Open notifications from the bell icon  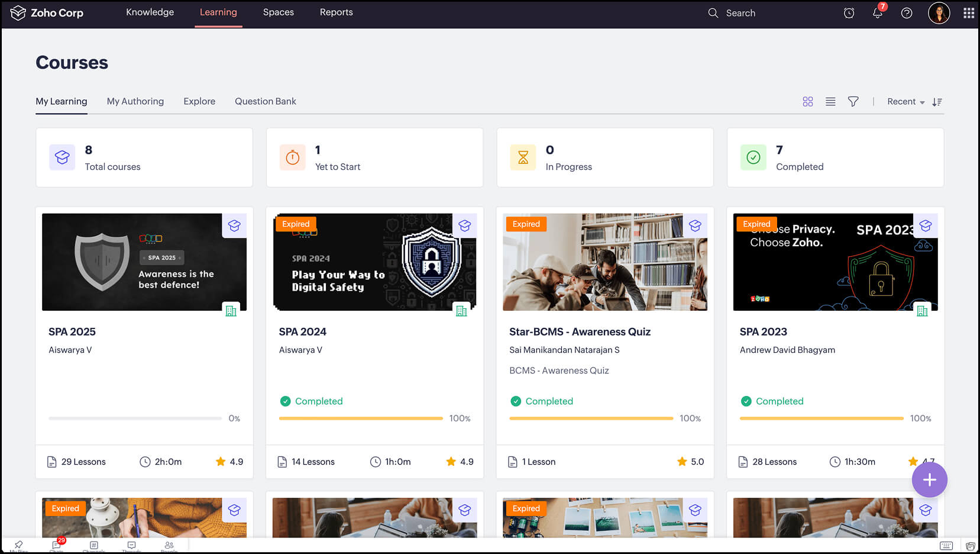point(877,12)
